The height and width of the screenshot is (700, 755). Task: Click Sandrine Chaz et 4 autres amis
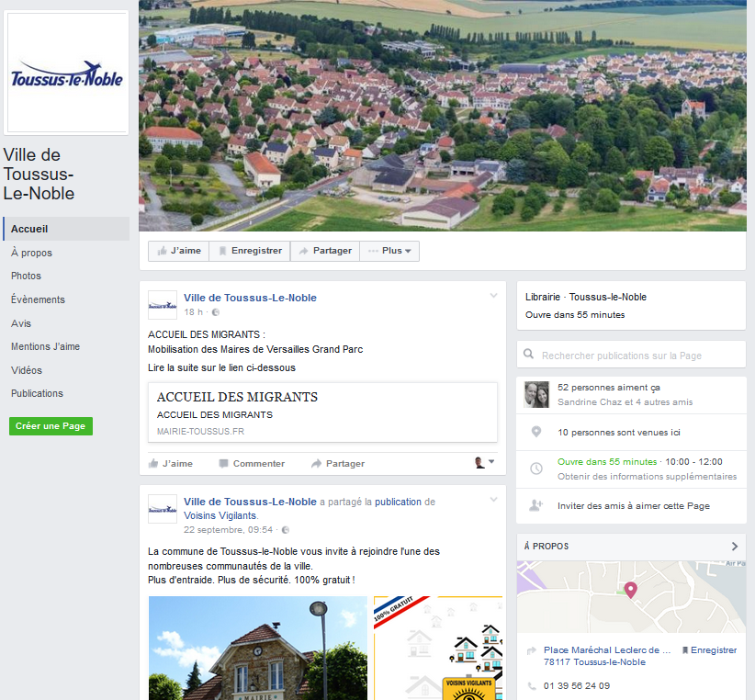click(625, 402)
